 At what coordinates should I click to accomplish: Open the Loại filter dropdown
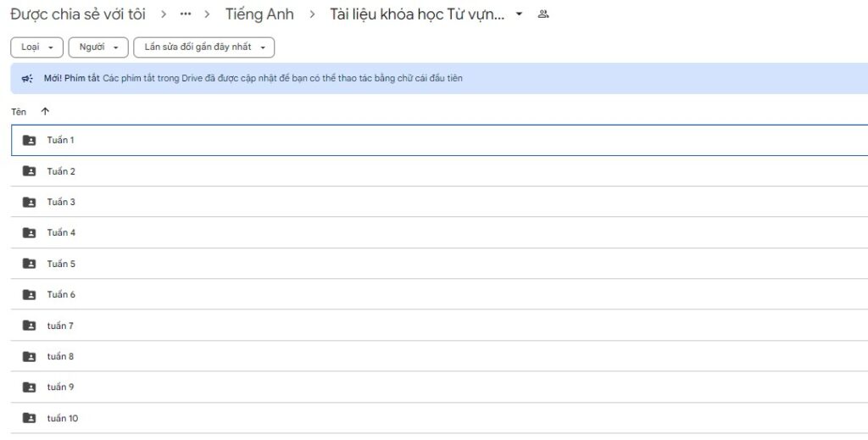pos(37,47)
